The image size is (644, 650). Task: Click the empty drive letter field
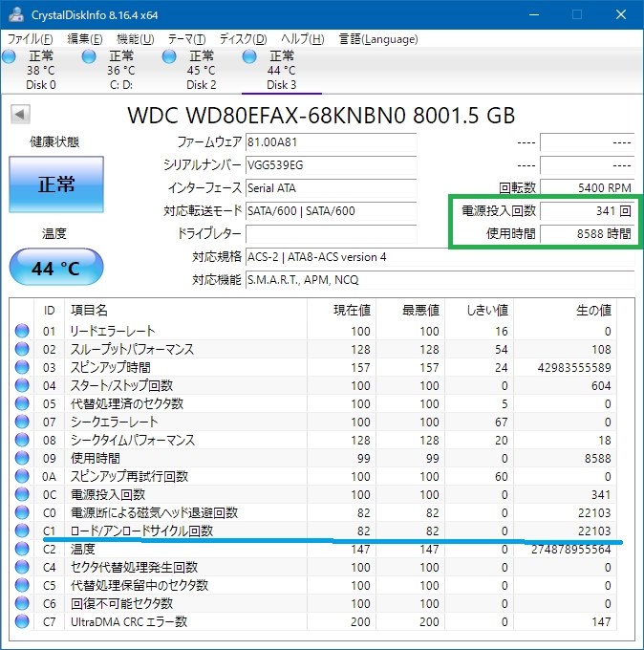click(332, 234)
